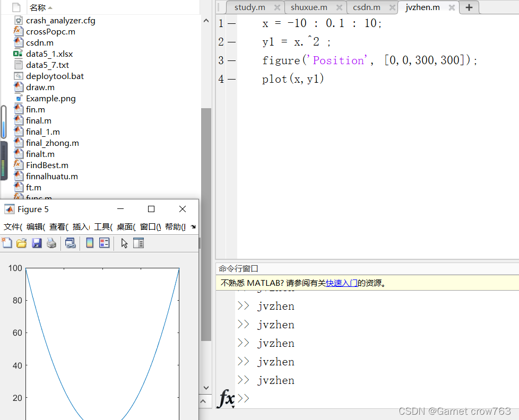Switch to the study.m tab

[x=250, y=7]
